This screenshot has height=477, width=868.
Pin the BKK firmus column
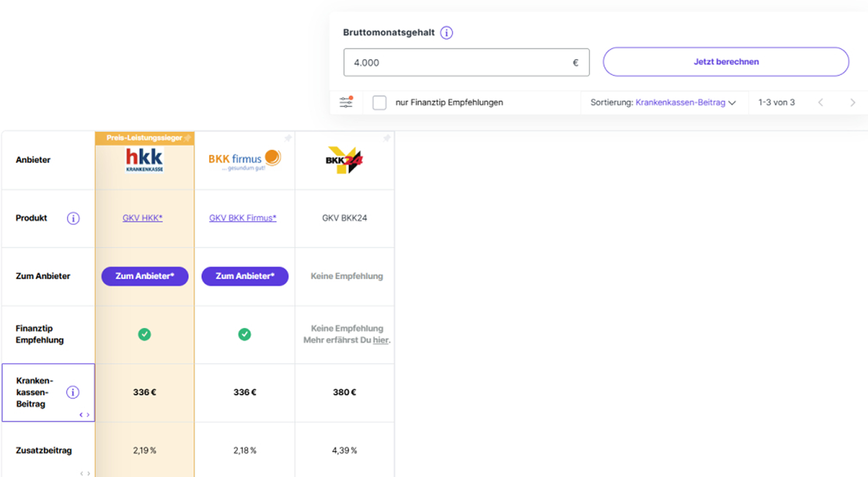point(288,138)
